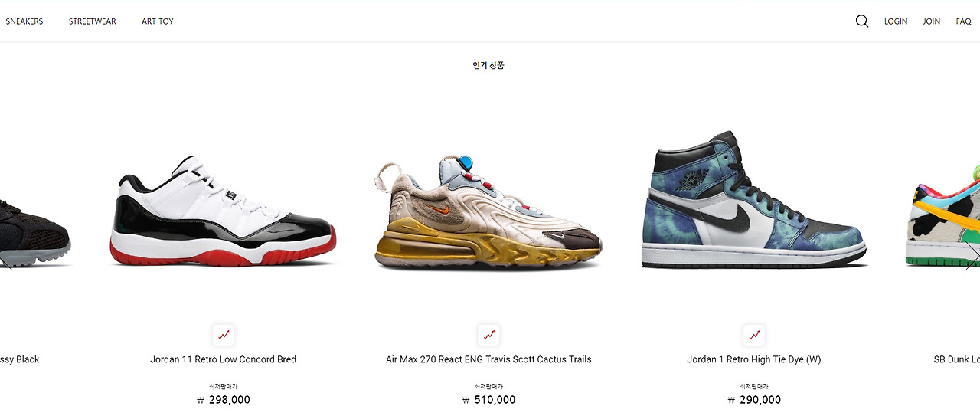
Task: Open the FAQ page
Action: pyautogui.click(x=963, y=21)
